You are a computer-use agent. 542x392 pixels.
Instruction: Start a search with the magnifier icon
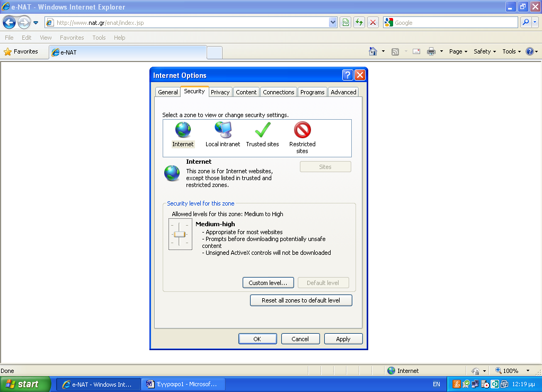click(526, 23)
